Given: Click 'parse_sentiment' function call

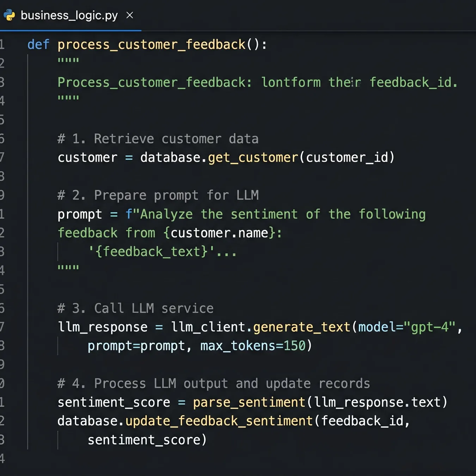Looking at the screenshot, I should (249, 402).
